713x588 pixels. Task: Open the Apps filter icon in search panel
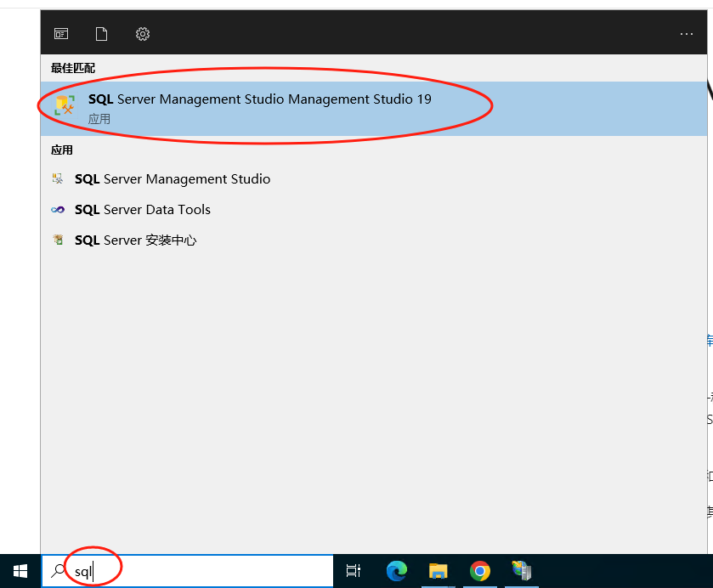61,34
